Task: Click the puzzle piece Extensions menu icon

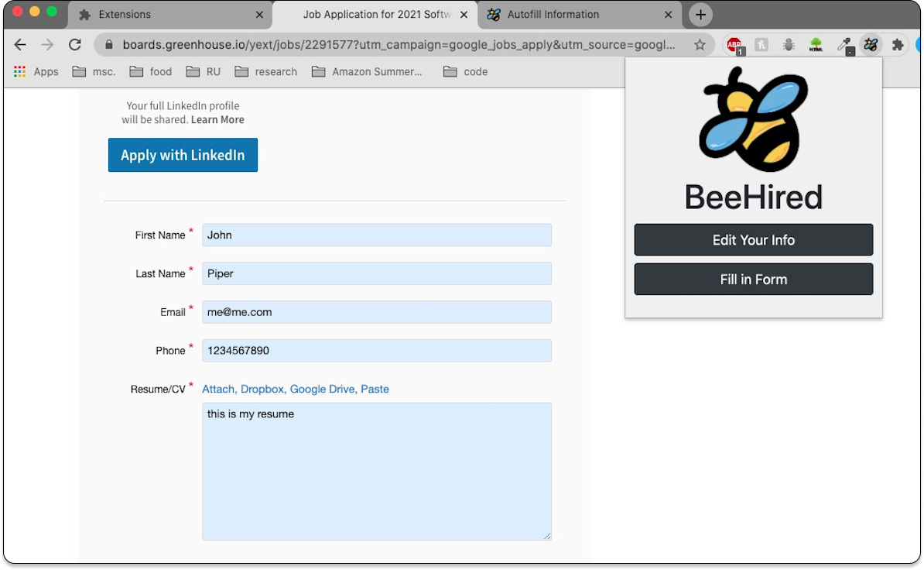Action: click(898, 45)
